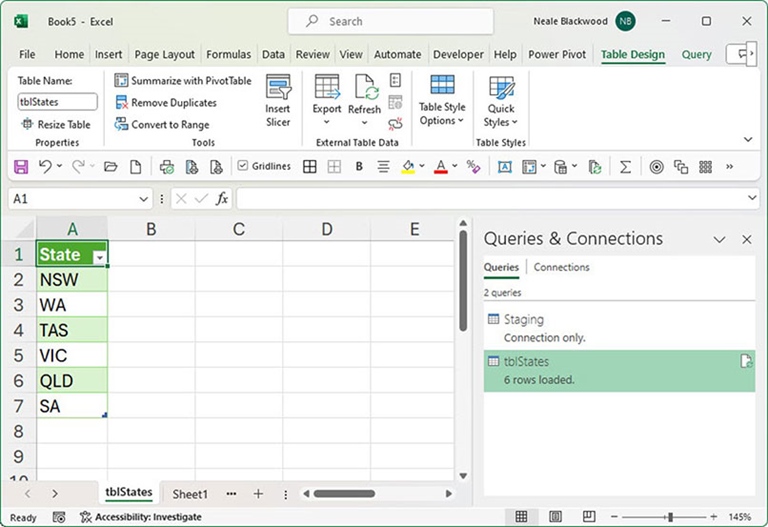Click the zoom slider handle
This screenshot has height=527, width=768.
click(670, 516)
